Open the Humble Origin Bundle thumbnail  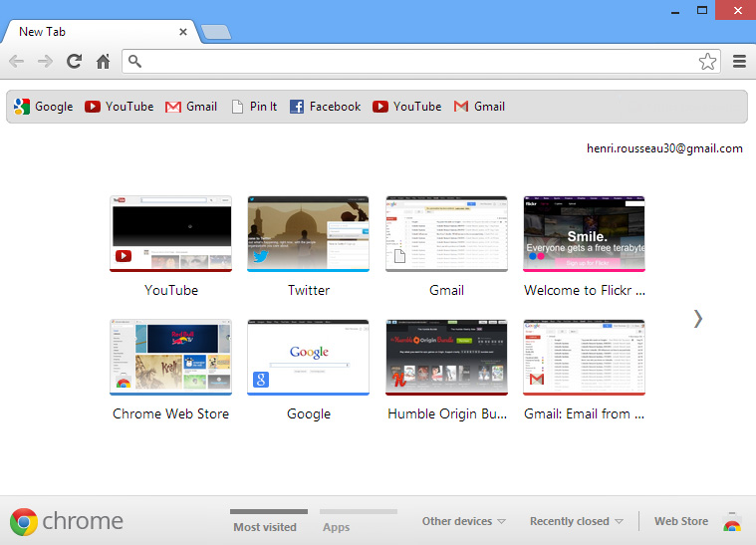pyautogui.click(x=446, y=358)
